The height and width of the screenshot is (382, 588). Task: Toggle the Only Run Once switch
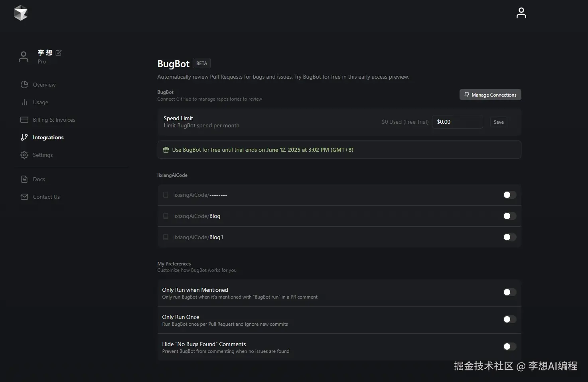(509, 319)
